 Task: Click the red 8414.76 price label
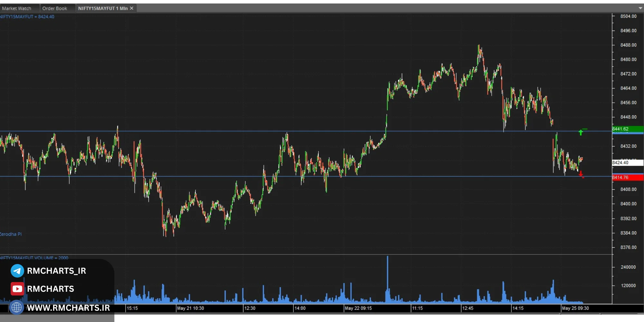627,177
